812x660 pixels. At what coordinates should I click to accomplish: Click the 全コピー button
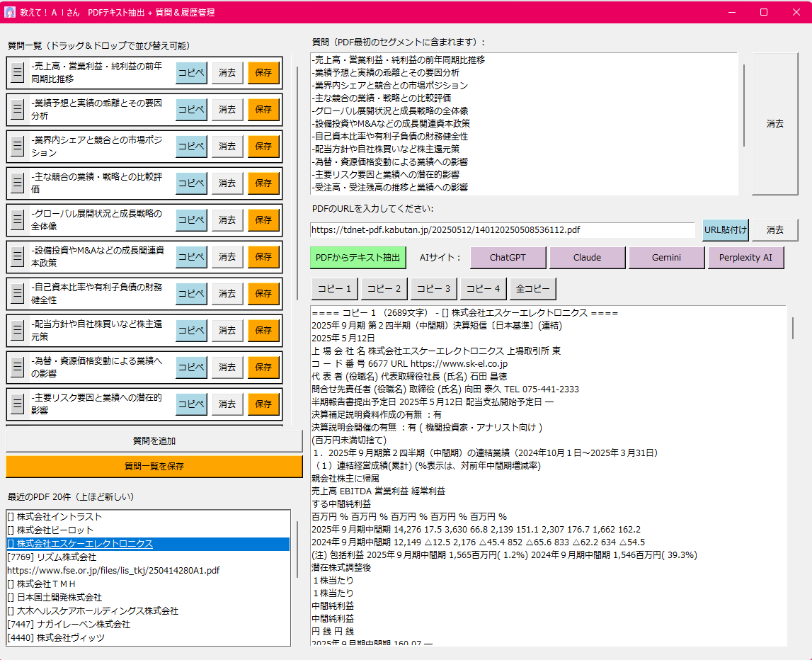[x=533, y=289]
